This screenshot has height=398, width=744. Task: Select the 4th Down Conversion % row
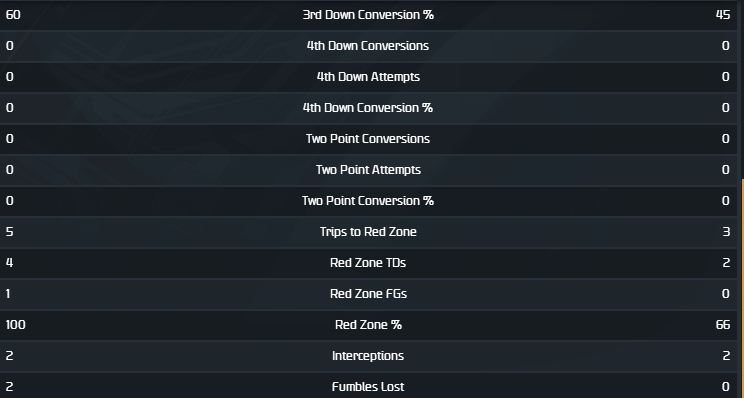(x=368, y=108)
